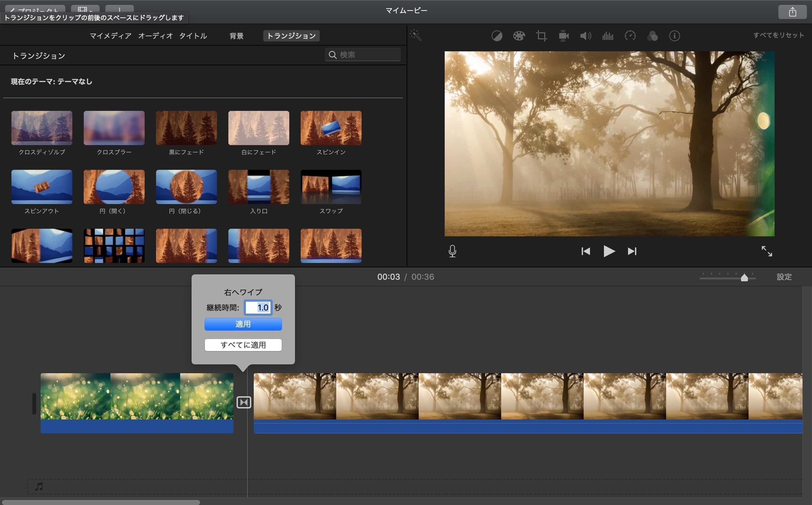This screenshot has height=505, width=812.
Task: Select the noise reduction equalizer tool
Action: click(608, 36)
